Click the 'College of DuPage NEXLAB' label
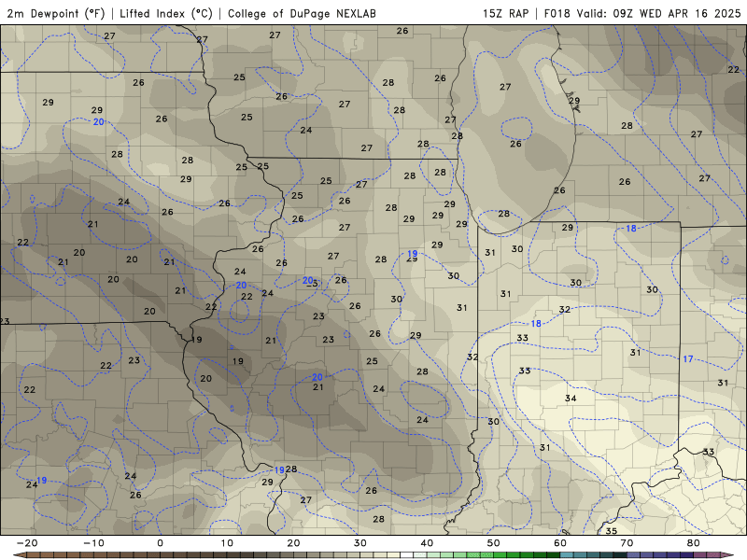The width and height of the screenshot is (747, 560). [x=302, y=13]
